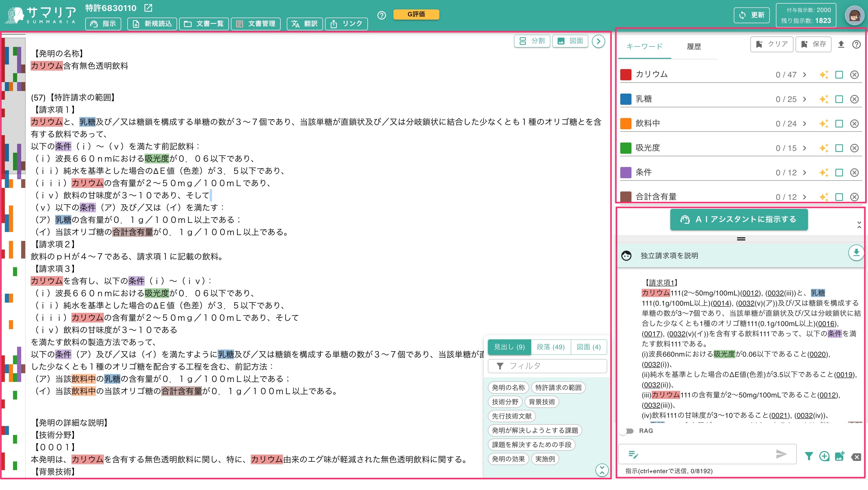The height and width of the screenshot is (490, 868).
Task: Select the 見出し (9) tab
Action: (x=509, y=347)
